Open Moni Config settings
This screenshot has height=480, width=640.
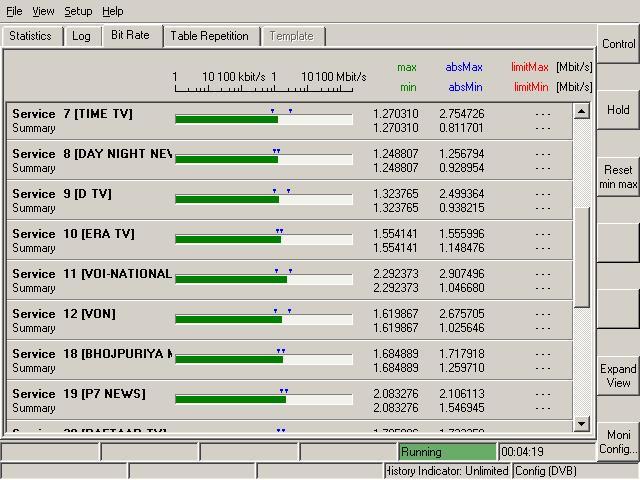point(618,442)
